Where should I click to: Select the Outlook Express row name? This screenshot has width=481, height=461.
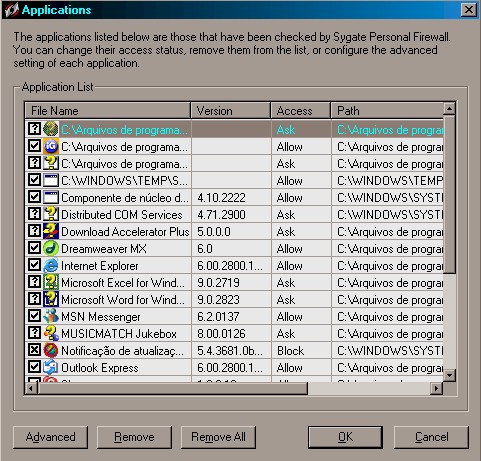point(100,368)
